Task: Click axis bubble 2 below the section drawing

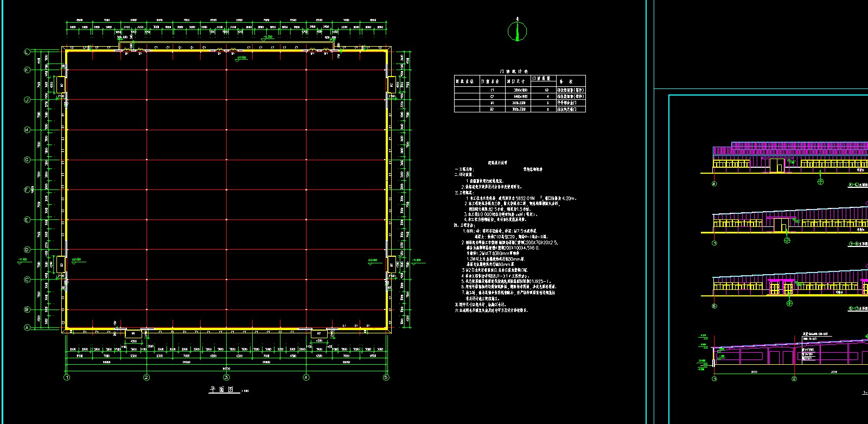Action: tap(794, 378)
